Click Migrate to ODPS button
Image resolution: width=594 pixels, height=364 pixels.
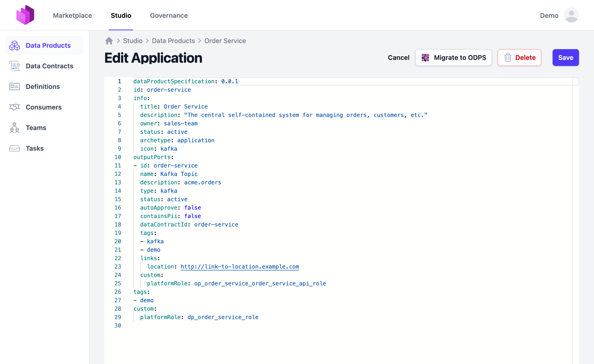[x=453, y=58]
